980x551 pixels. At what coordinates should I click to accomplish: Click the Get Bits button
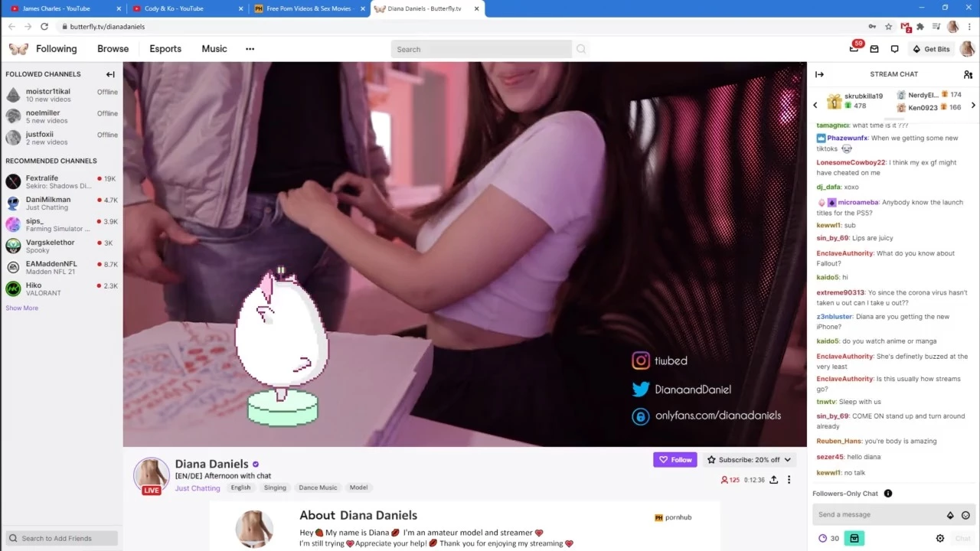coord(931,49)
